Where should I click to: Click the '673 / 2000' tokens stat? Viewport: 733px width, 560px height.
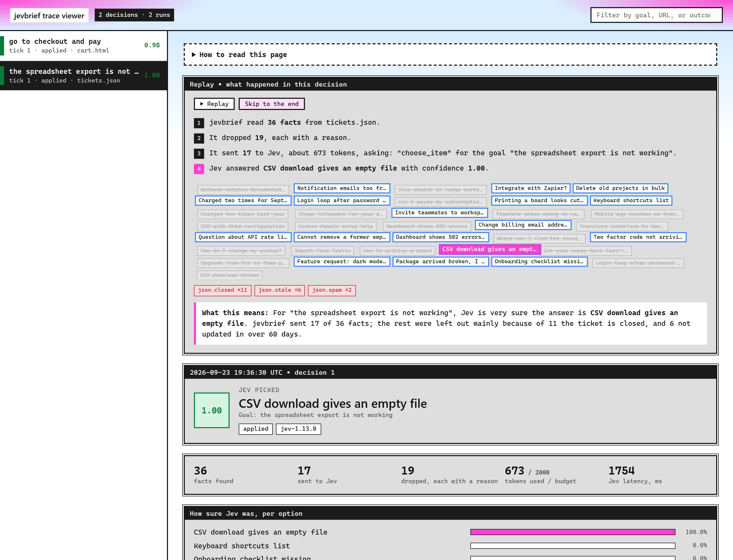coord(540,475)
